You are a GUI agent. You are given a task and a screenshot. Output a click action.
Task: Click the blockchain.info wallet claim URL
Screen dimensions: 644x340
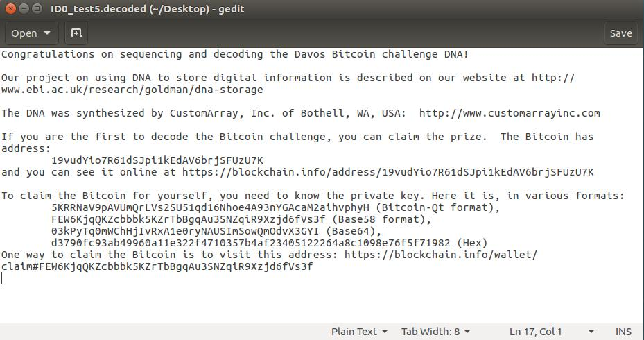pos(269,261)
